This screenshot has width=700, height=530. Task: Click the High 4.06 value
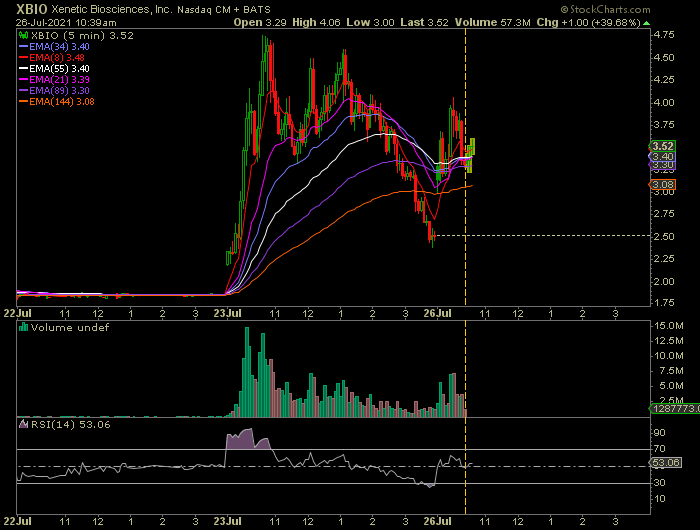pos(316,22)
